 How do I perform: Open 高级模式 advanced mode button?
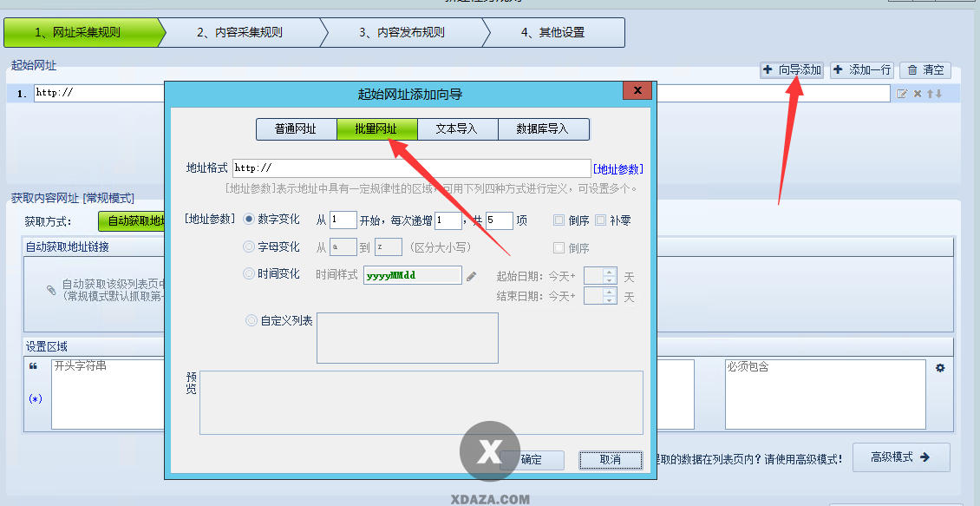click(x=901, y=457)
